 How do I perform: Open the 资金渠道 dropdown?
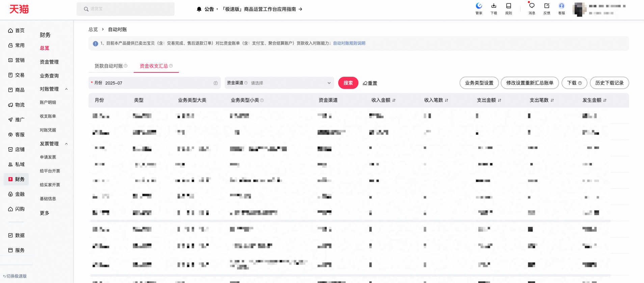coord(279,83)
